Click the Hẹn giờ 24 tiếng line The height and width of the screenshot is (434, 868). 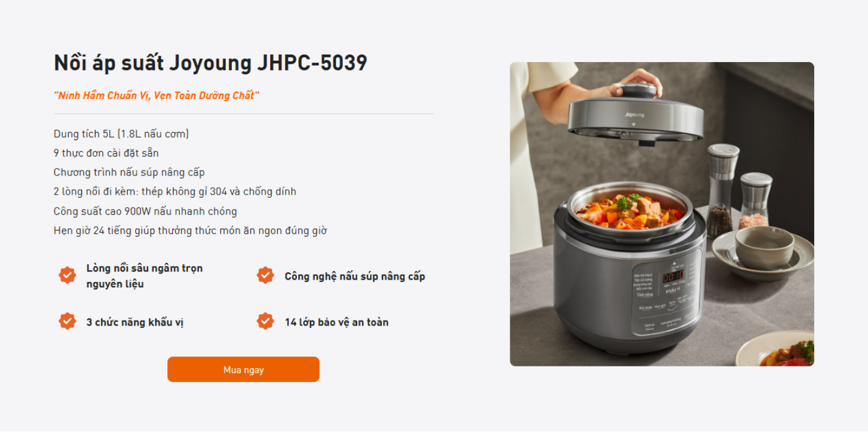(x=190, y=231)
